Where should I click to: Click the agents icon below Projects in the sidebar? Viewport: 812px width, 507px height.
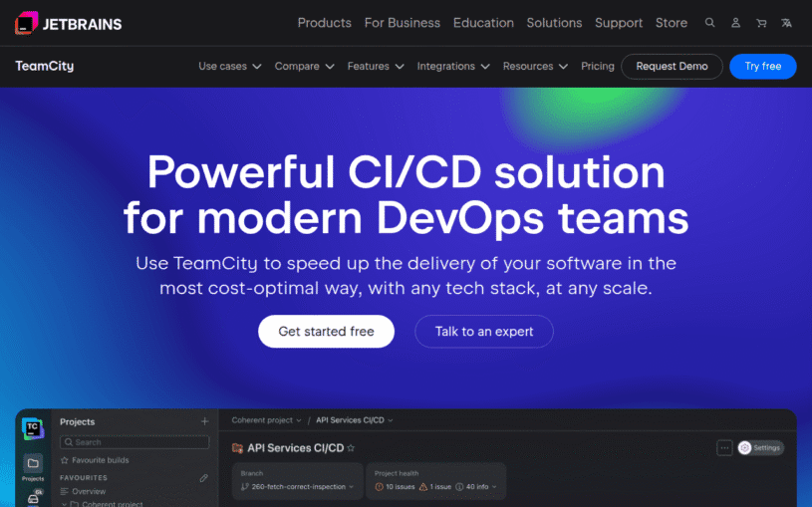click(33, 499)
